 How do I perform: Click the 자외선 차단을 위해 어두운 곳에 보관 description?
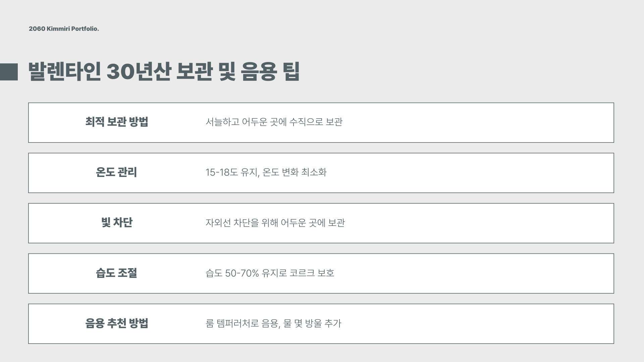pos(275,223)
